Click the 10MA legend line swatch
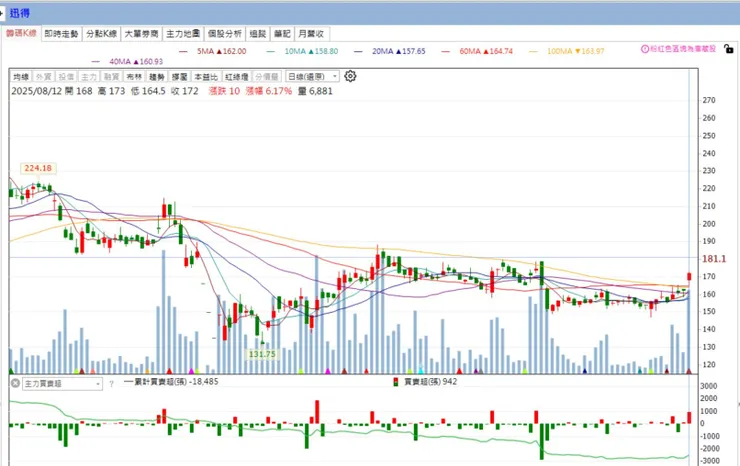The height and width of the screenshot is (466, 740). [x=270, y=51]
